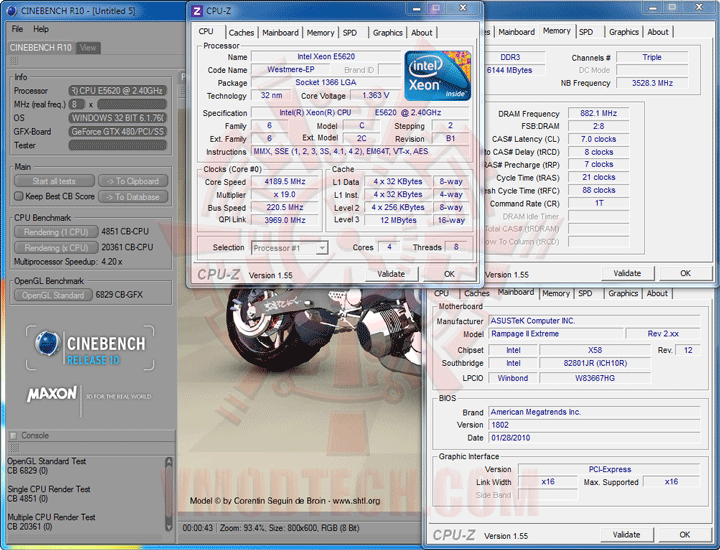This screenshot has height=550, width=720.
Task: Click the CPU-Z purple Z title icon
Action: [x=197, y=10]
